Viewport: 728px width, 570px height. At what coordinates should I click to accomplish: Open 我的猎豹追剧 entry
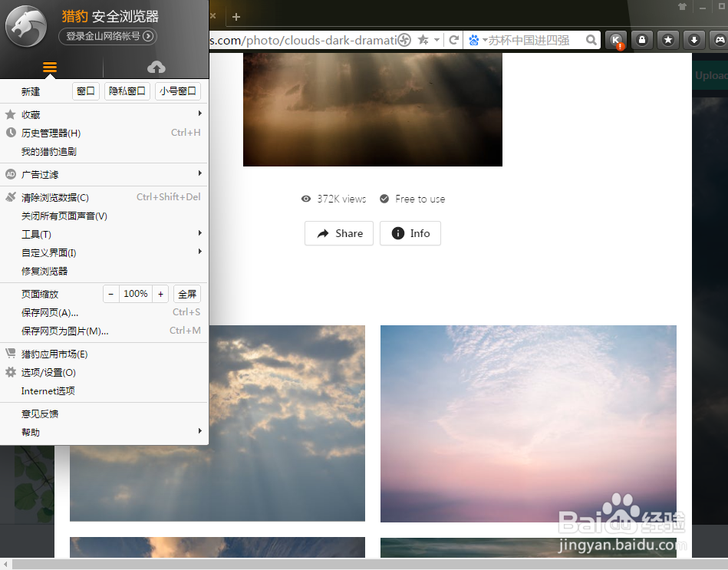[x=104, y=151]
